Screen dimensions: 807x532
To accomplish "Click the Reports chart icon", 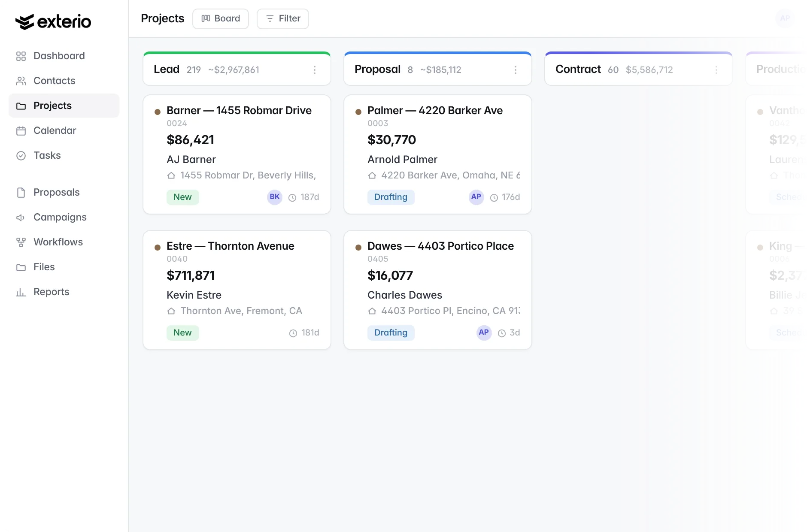I will 21,292.
